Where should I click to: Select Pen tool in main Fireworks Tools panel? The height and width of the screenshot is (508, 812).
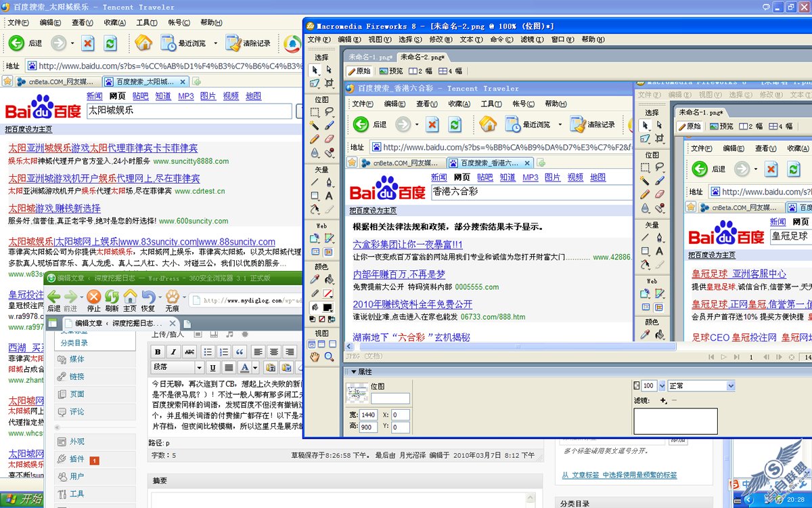(x=329, y=182)
